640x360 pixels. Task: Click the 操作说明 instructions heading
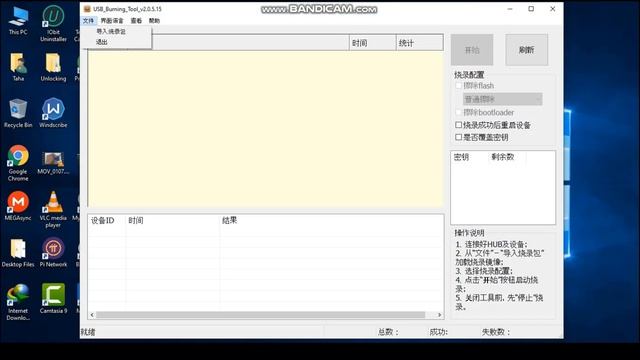click(469, 233)
